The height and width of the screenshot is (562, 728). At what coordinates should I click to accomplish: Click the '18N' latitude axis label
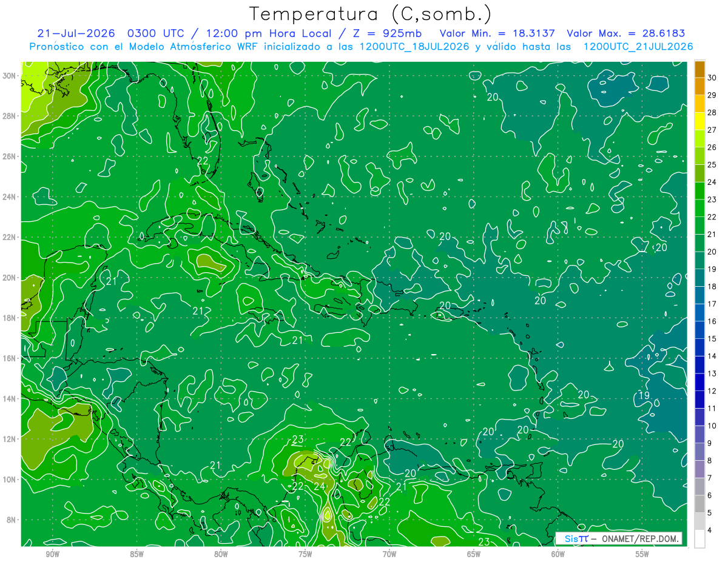(9, 318)
